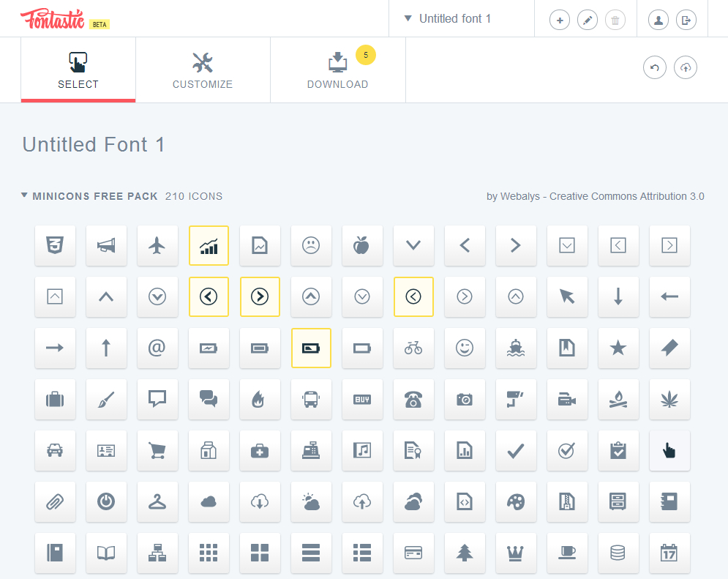Select the bicycle icon tile
Screen dimensions: 728x579
click(413, 348)
